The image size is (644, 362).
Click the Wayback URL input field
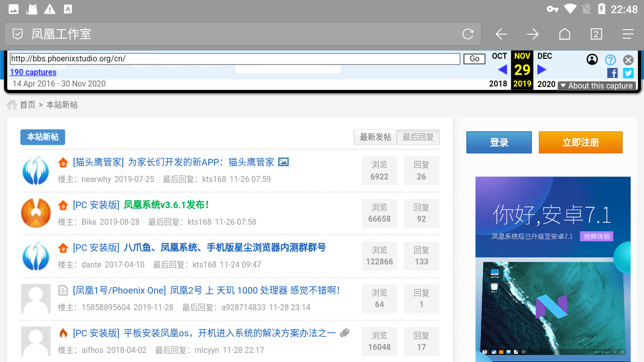(x=235, y=59)
